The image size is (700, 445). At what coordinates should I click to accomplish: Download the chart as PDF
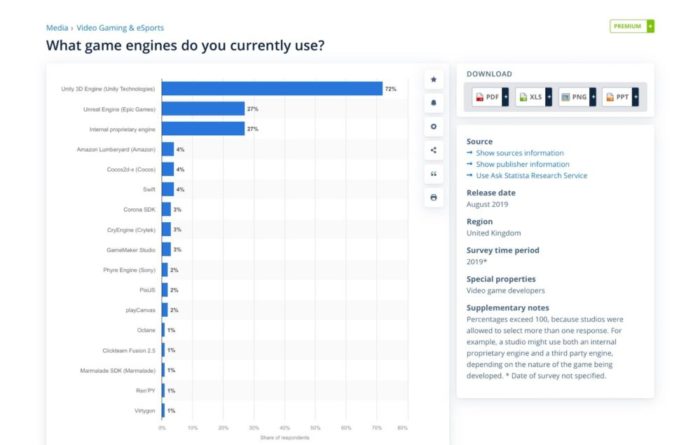click(487, 96)
